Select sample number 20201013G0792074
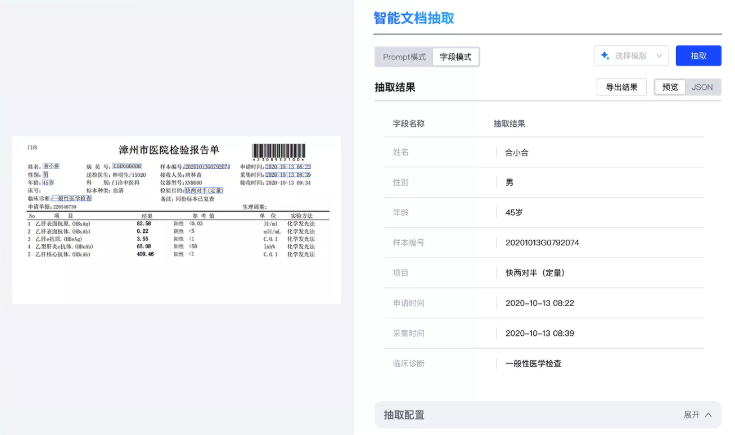The height and width of the screenshot is (435, 735). tap(542, 243)
